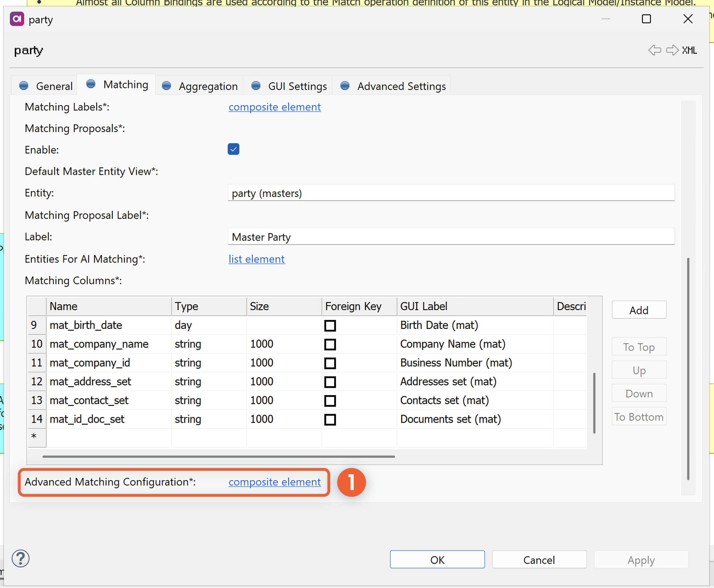
Task: Check Foreign Key for mat_company_id row
Action: (x=330, y=363)
